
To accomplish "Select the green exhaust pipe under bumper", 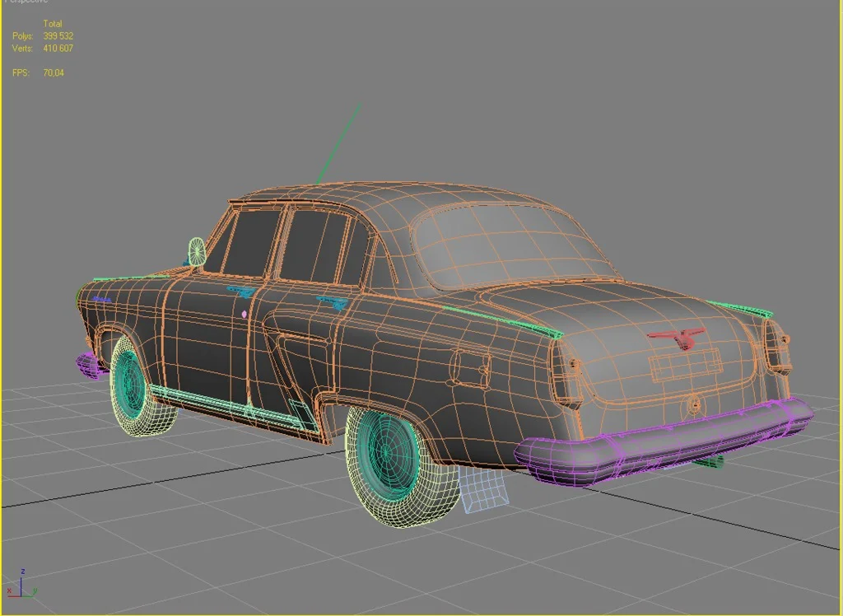I will pos(710,463).
